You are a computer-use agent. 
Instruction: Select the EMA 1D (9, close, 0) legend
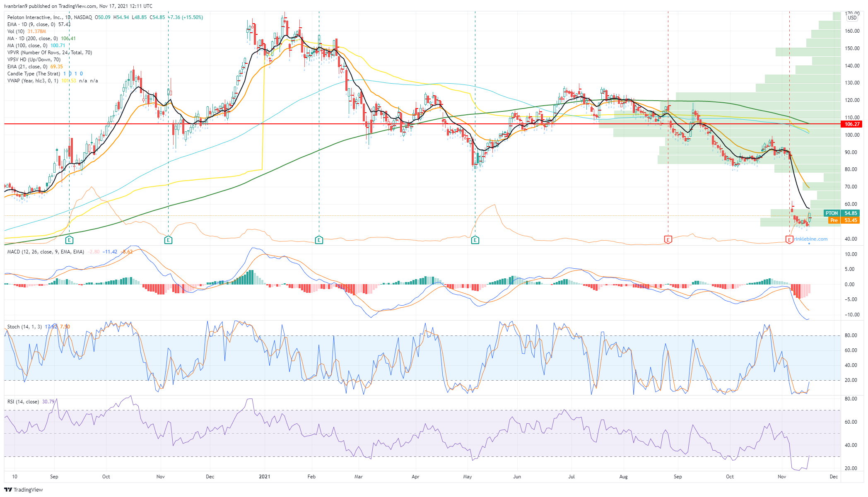[x=39, y=24]
